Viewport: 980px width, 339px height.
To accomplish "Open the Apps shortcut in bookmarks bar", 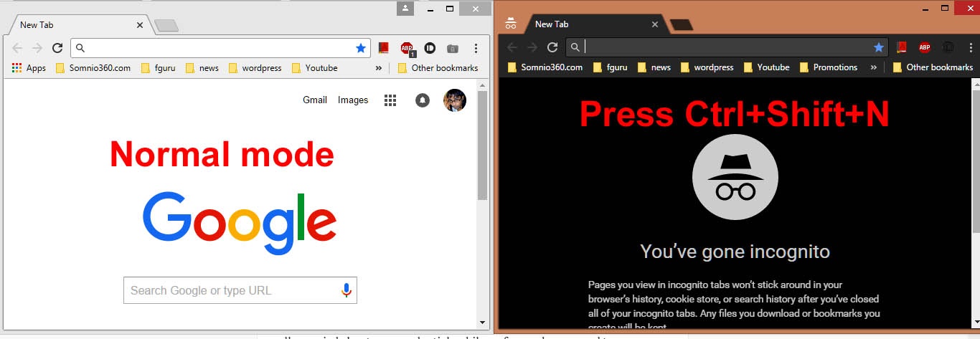I will coord(29,68).
